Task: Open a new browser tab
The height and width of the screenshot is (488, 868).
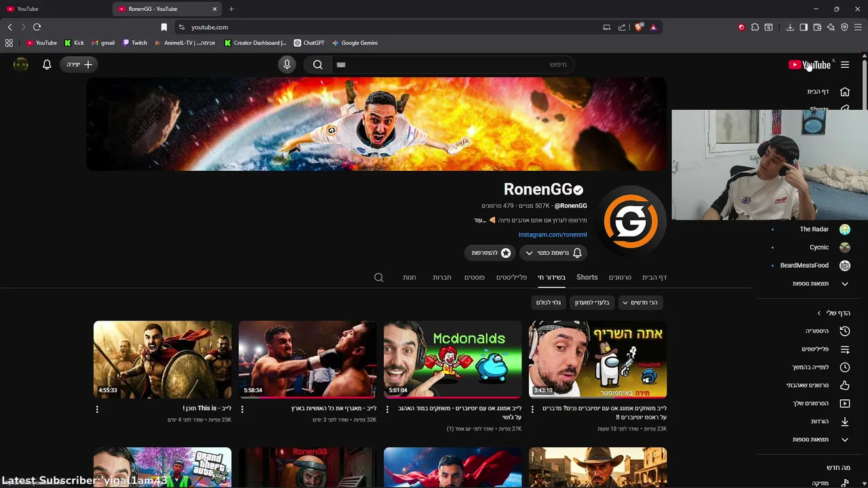Action: point(231,9)
